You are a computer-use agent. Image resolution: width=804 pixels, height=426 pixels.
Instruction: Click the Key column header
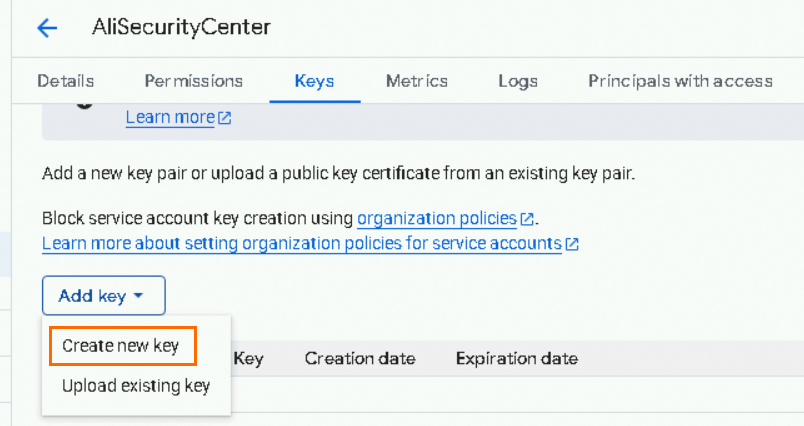click(248, 358)
